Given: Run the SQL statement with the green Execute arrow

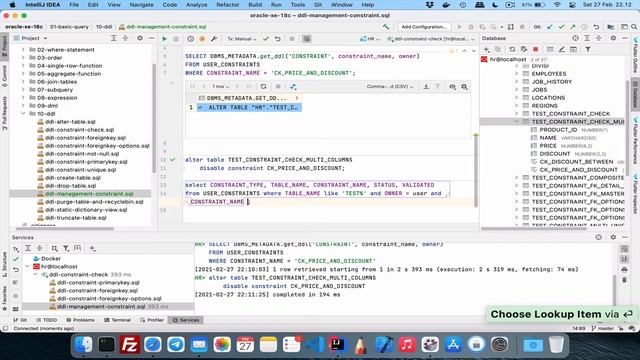Looking at the screenshot, I should [x=164, y=39].
